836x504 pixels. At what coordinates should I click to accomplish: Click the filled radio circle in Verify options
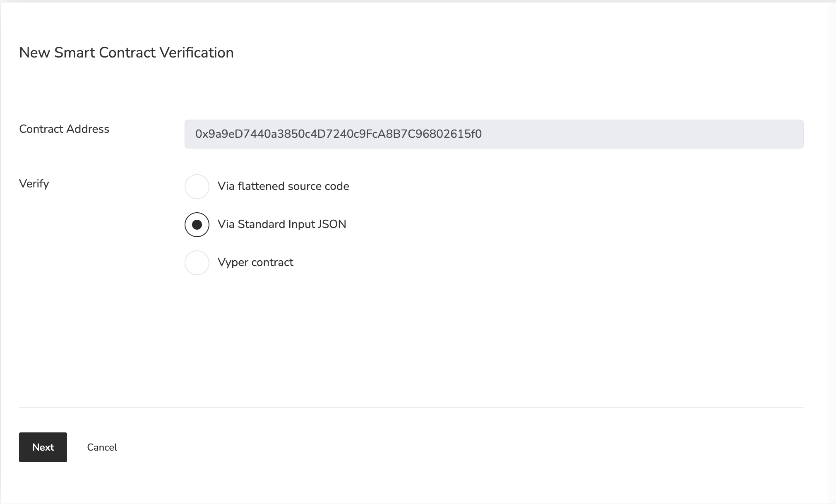[x=197, y=225]
